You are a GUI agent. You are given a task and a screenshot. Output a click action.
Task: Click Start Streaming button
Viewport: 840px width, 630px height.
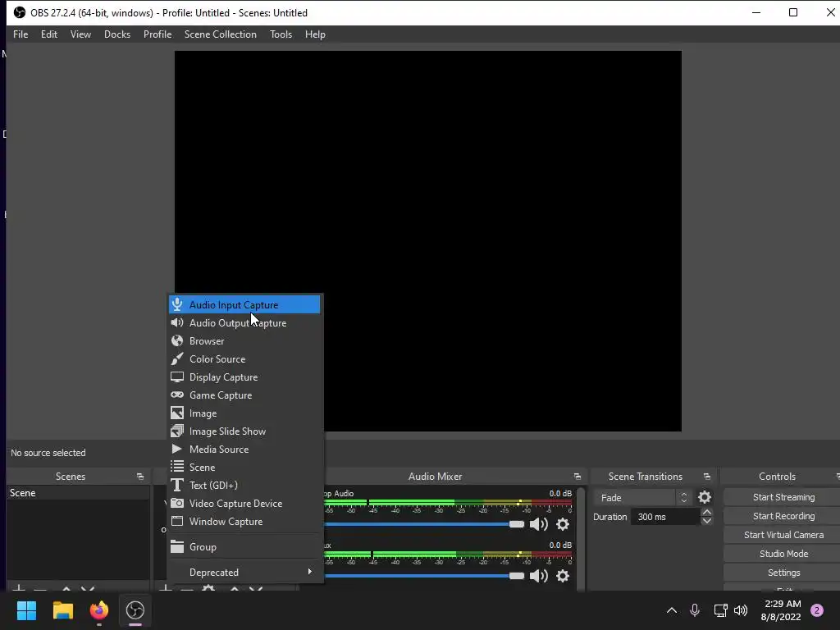coord(783,497)
